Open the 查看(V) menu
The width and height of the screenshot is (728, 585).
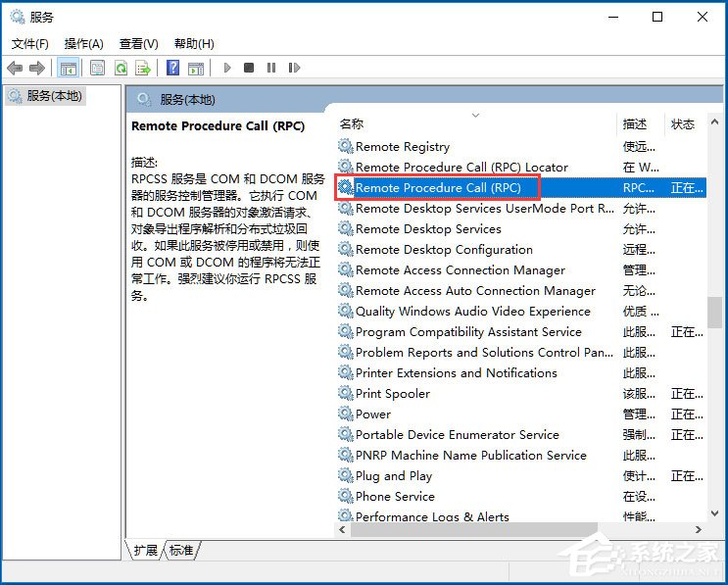click(x=138, y=44)
